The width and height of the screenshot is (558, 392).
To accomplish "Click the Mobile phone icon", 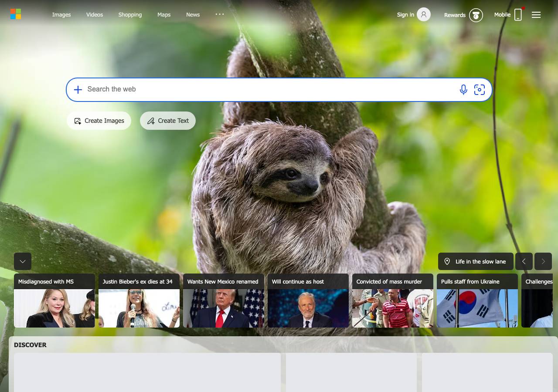I will coord(518,15).
